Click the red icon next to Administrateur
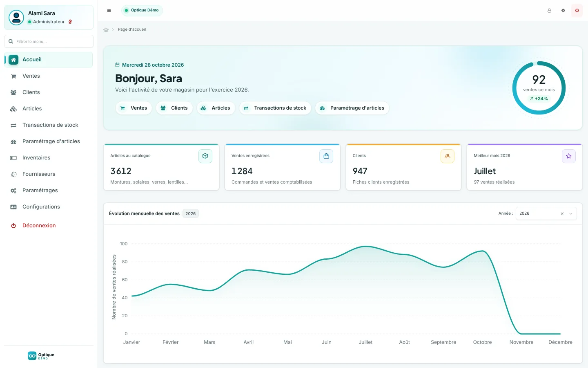This screenshot has height=368, width=588. tap(70, 22)
